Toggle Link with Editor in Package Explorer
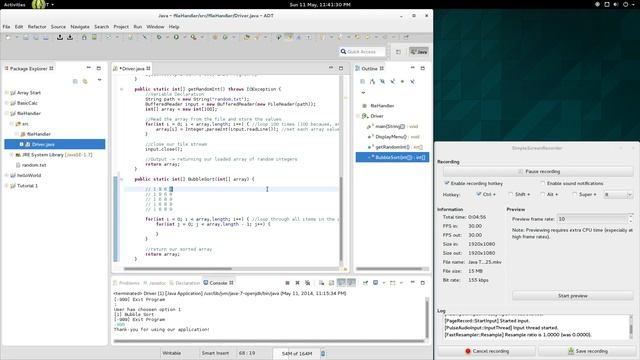The image size is (640, 360). (85, 81)
